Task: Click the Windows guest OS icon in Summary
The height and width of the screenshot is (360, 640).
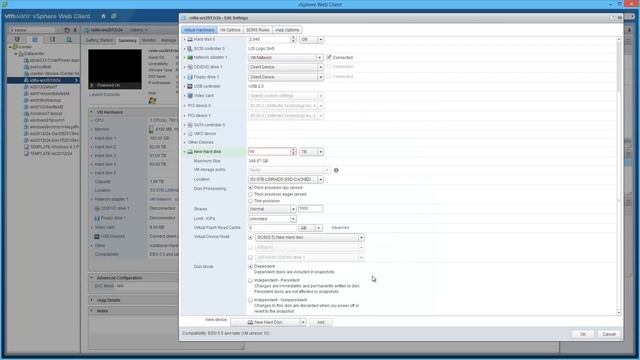Action: tap(152, 100)
